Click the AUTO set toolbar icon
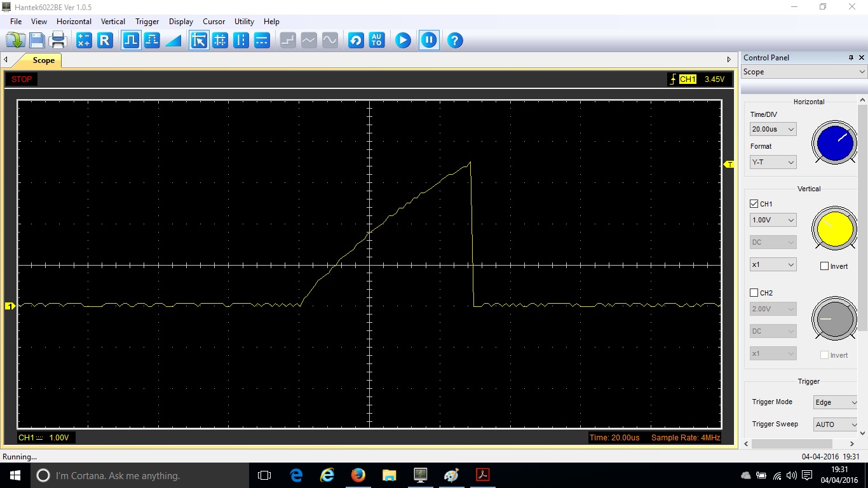 (x=377, y=41)
